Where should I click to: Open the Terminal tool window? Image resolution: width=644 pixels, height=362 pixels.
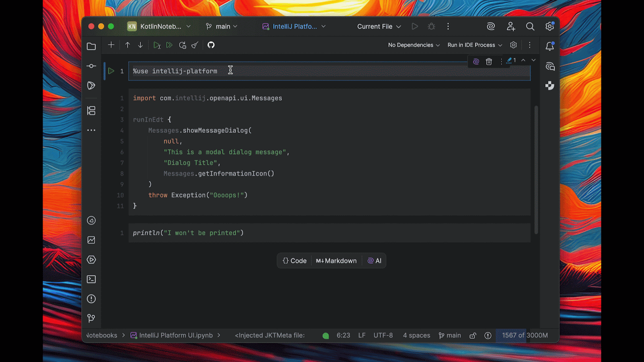[x=91, y=279]
